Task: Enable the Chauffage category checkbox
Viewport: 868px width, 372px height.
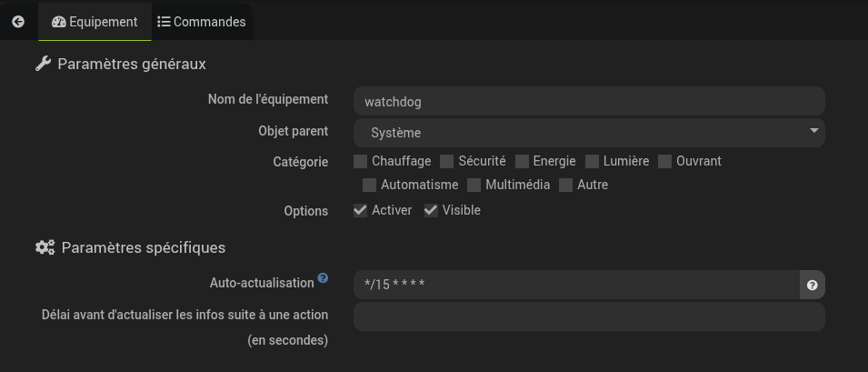Action: click(361, 162)
